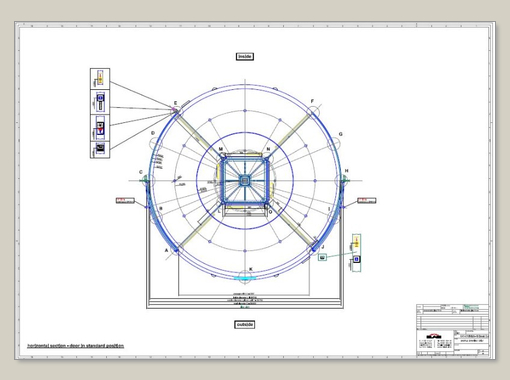Click detail marker letter B
Screen dimensions: 510x380
[x=161, y=209]
